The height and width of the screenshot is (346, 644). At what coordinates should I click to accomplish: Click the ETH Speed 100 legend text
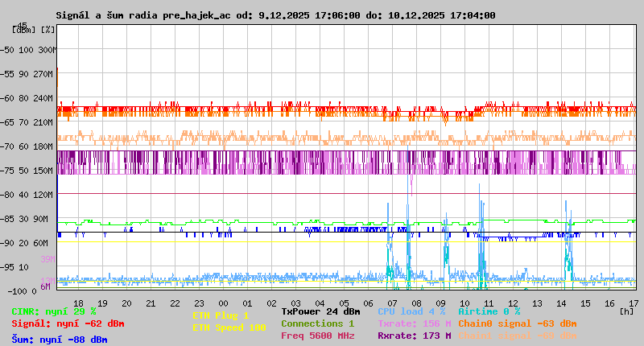point(229,327)
